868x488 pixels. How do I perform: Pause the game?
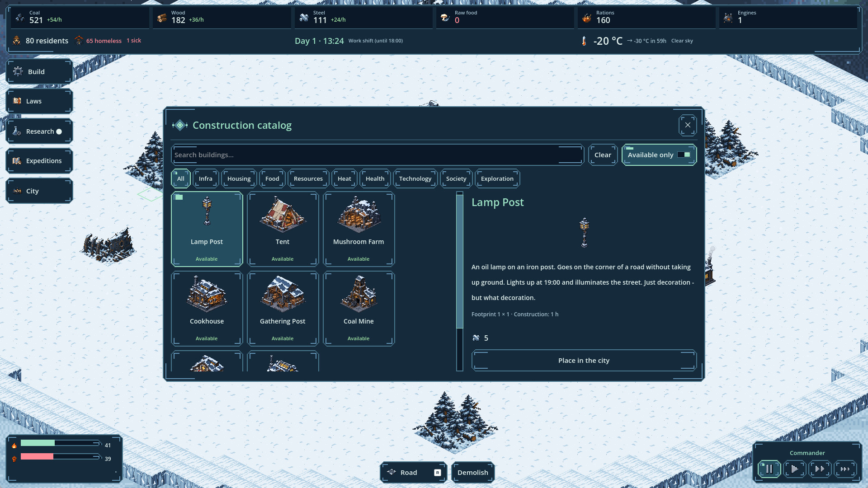tap(769, 469)
